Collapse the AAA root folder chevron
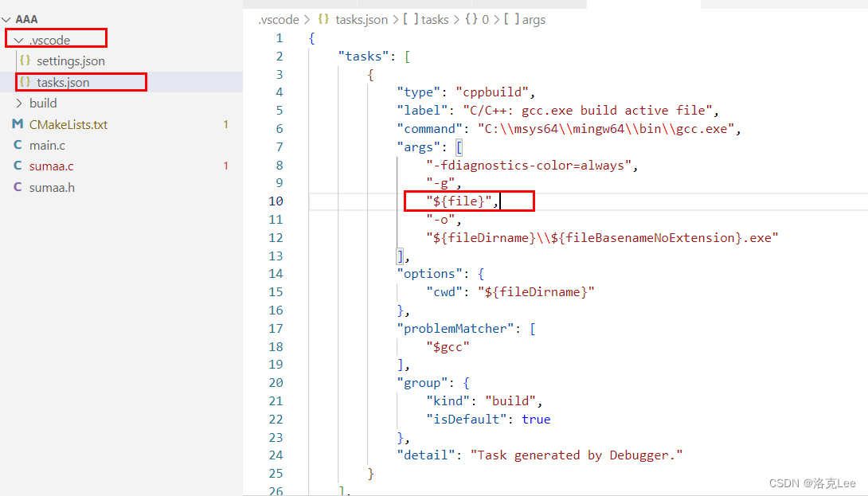868x496 pixels. click(6, 20)
